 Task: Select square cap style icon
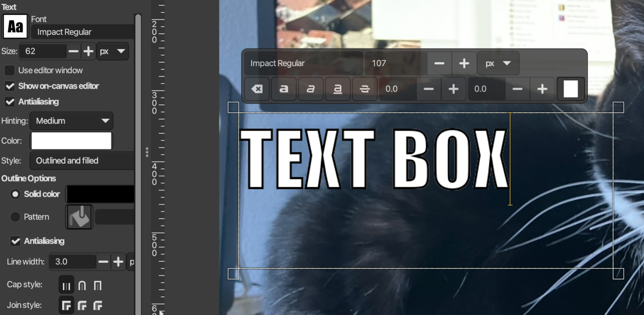point(98,286)
